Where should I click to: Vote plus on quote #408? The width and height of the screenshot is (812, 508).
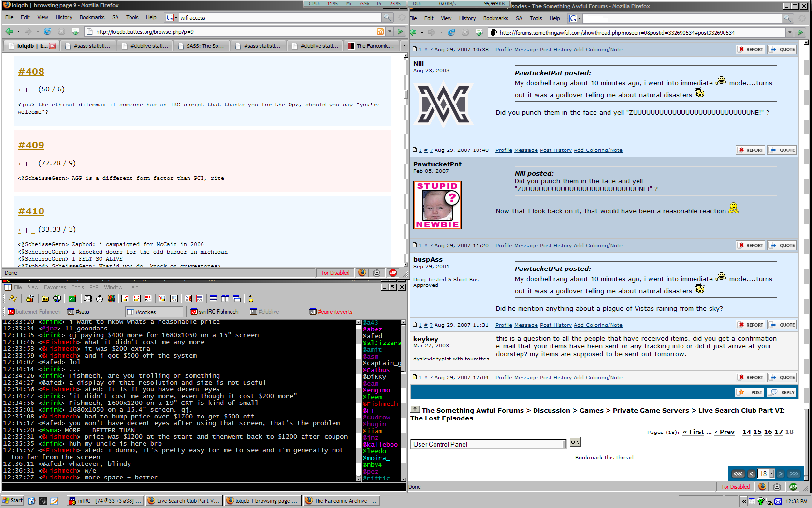point(20,90)
